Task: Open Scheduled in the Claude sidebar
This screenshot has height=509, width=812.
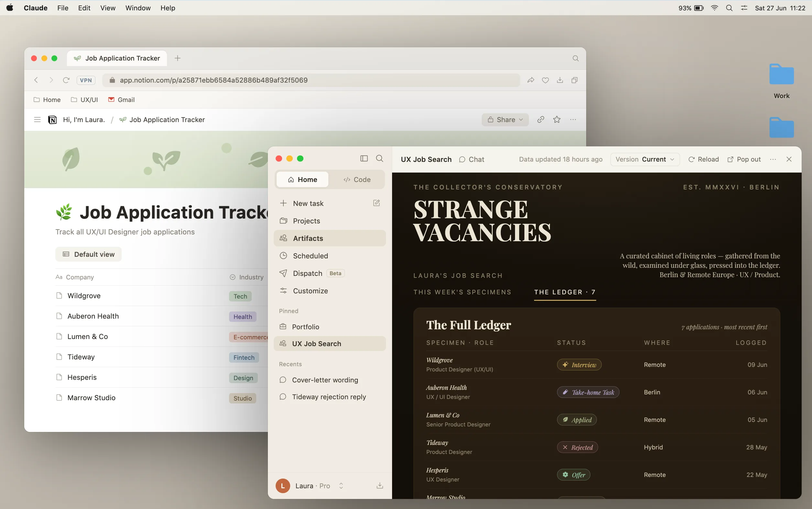Action: (330, 256)
